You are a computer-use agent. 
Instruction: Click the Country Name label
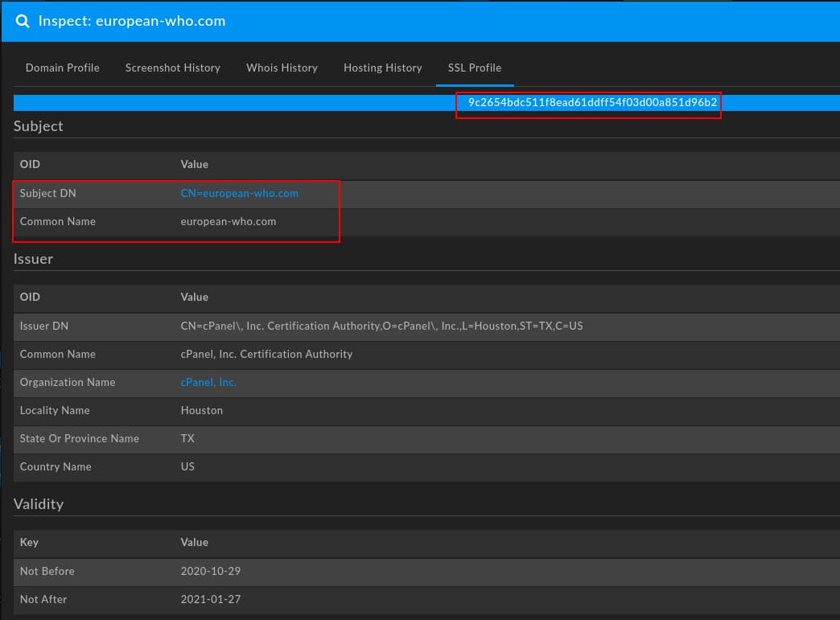[x=56, y=467]
